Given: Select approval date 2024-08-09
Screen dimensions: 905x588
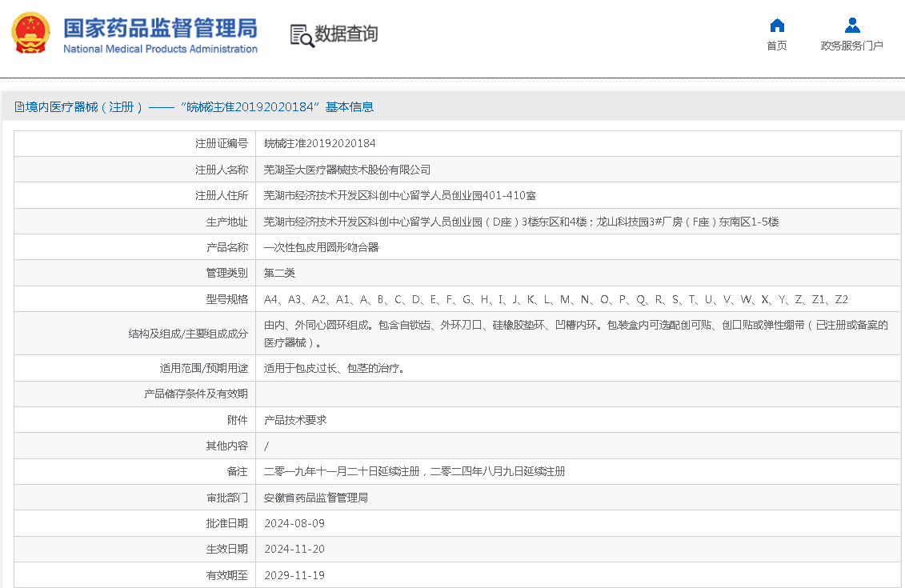Looking at the screenshot, I should pyautogui.click(x=294, y=523).
